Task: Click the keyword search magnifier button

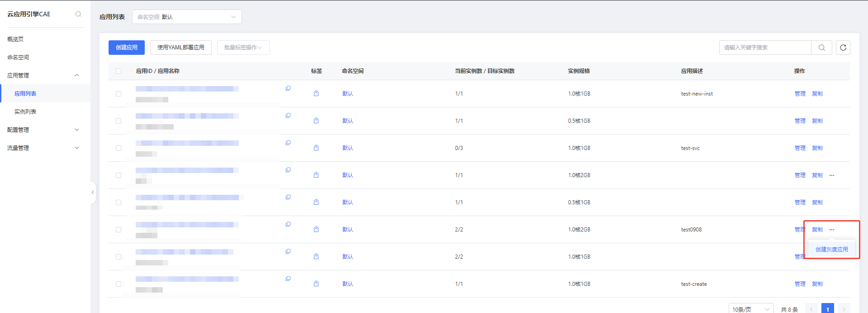Action: pyautogui.click(x=821, y=48)
